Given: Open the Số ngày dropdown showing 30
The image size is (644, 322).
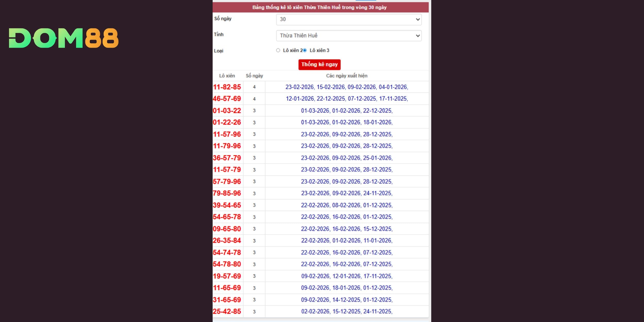Looking at the screenshot, I should coord(349,19).
